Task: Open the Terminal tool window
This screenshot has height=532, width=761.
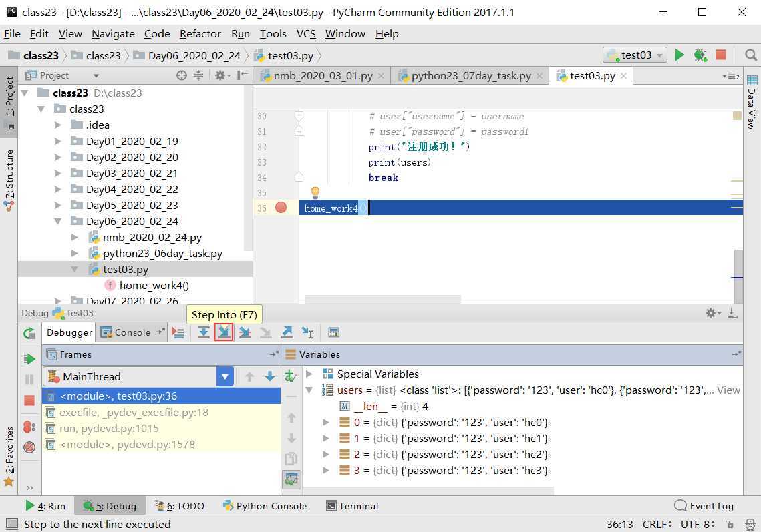Action: (x=352, y=506)
